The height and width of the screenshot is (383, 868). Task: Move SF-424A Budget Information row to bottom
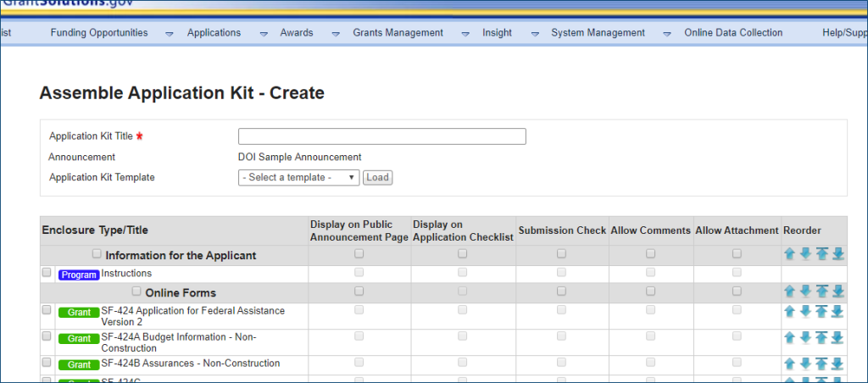[837, 338]
